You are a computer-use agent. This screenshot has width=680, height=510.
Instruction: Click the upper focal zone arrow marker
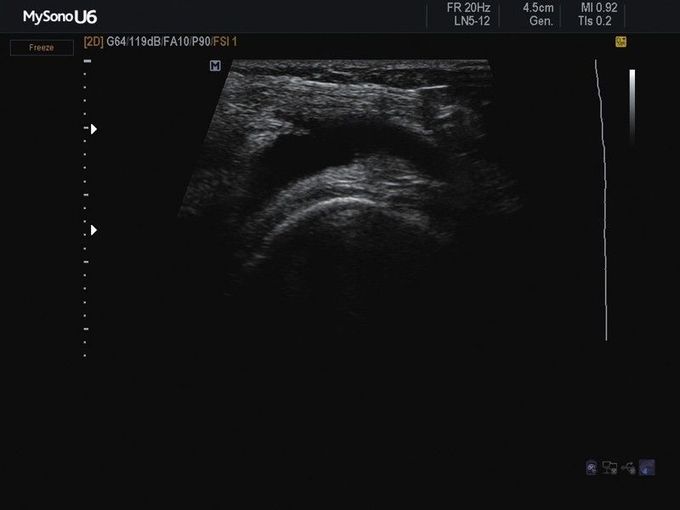(x=93, y=129)
